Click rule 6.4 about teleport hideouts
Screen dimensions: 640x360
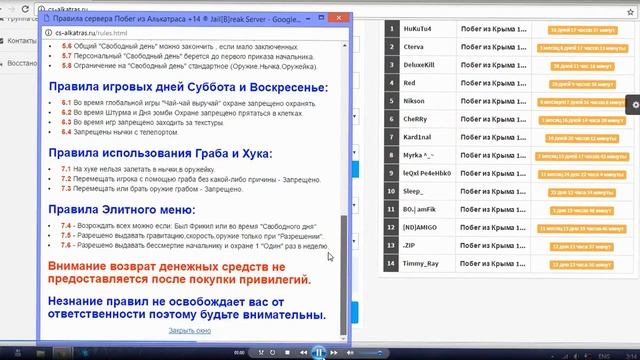click(x=120, y=132)
